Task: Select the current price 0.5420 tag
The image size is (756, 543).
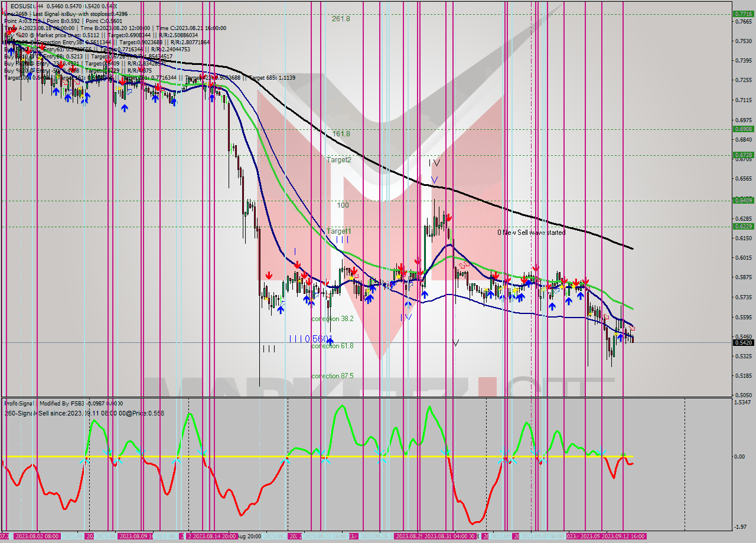Action: click(x=742, y=342)
